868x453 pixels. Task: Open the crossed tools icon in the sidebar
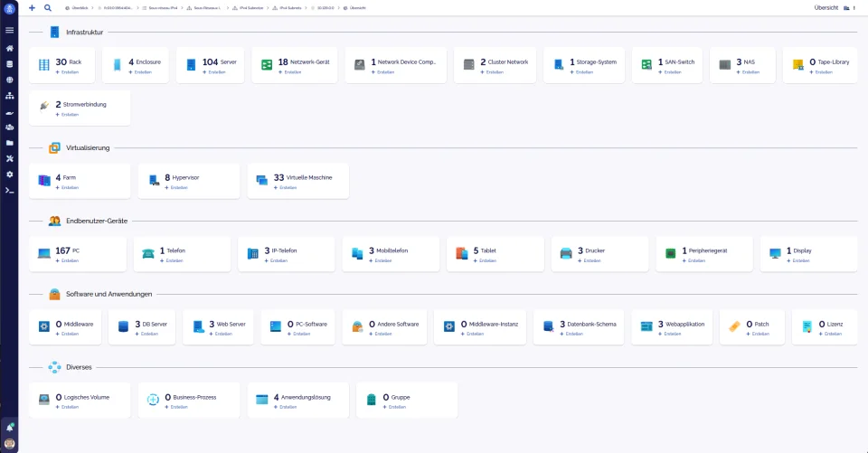pos(9,158)
